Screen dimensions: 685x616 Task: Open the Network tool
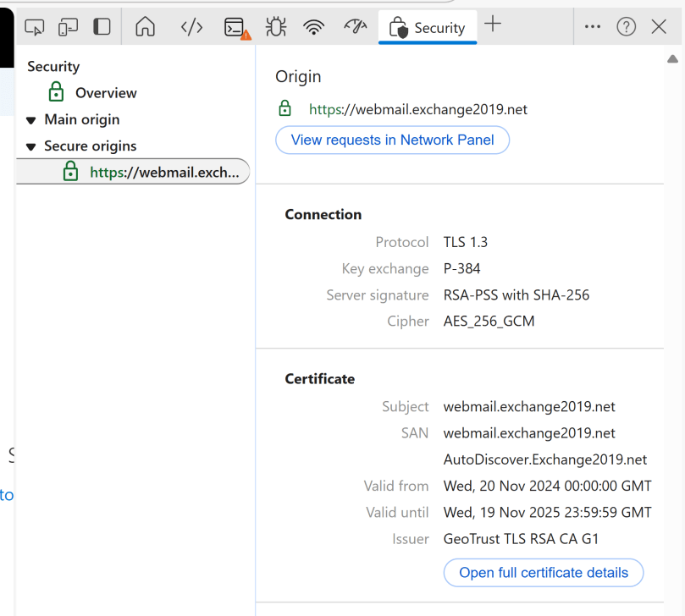click(314, 27)
